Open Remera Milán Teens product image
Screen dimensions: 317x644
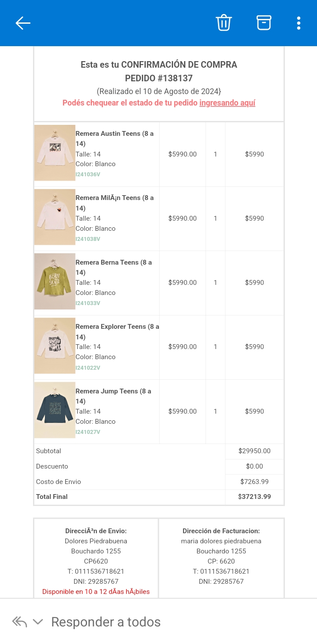click(55, 217)
